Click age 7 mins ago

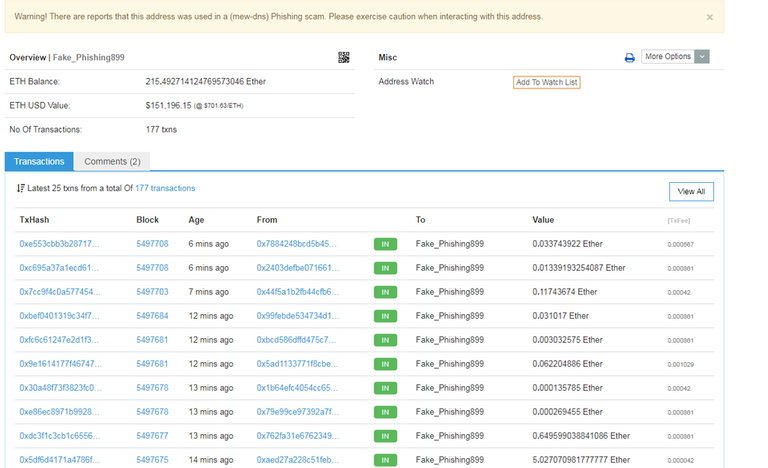click(209, 292)
